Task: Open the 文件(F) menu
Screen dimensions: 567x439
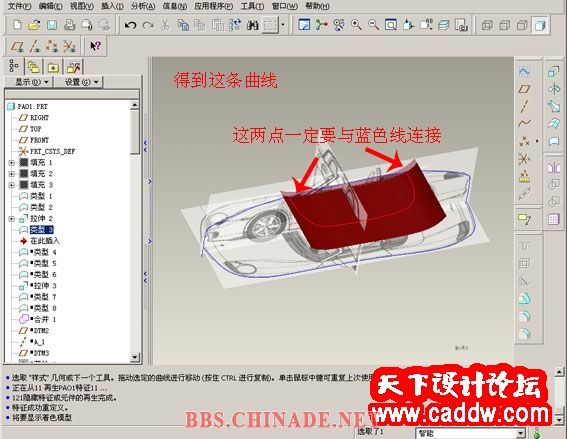Action: (x=19, y=6)
